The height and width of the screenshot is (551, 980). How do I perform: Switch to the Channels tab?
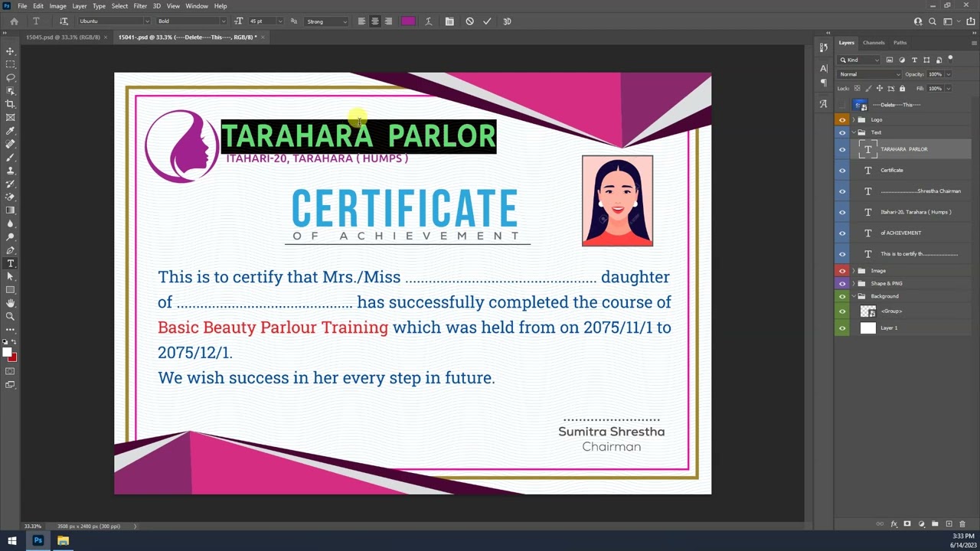[874, 43]
